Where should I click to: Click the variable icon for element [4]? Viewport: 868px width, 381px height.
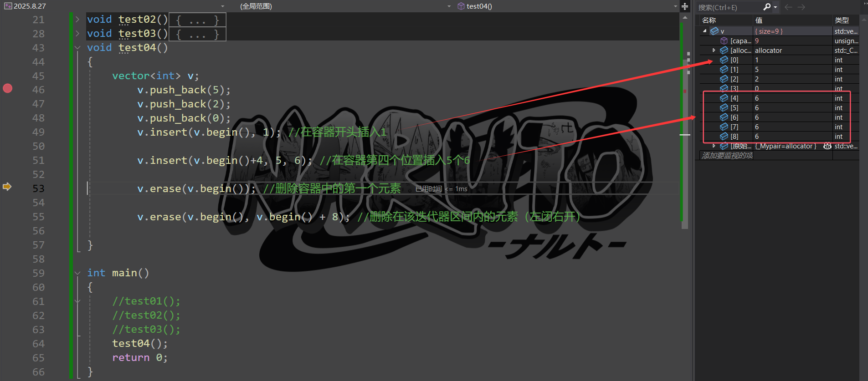(724, 98)
